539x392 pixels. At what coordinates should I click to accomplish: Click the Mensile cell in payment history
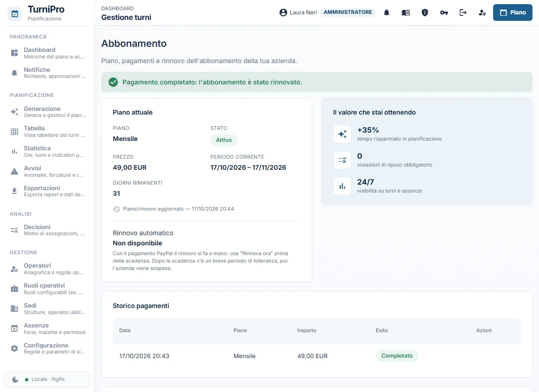[244, 356]
